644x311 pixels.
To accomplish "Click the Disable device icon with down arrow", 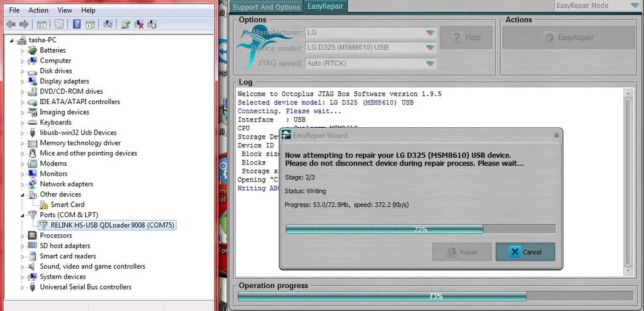I will (152, 25).
